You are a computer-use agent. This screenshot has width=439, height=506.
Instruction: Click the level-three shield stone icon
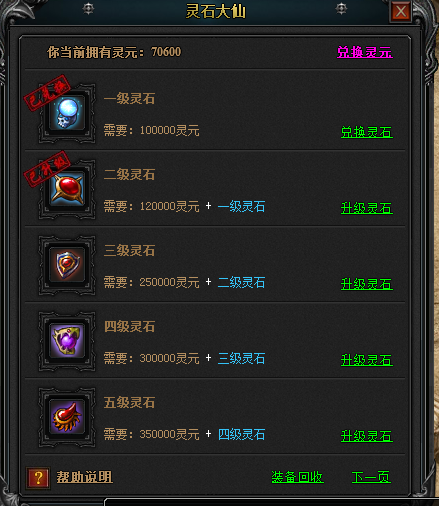click(67, 265)
